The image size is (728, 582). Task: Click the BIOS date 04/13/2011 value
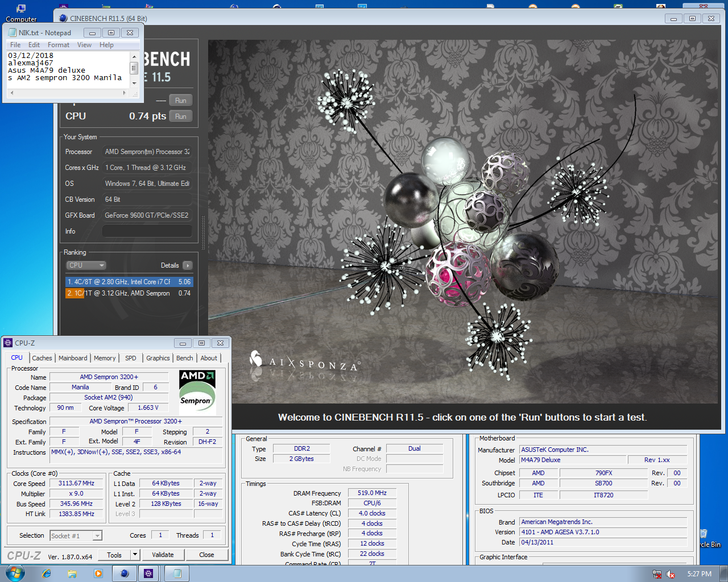coord(603,542)
